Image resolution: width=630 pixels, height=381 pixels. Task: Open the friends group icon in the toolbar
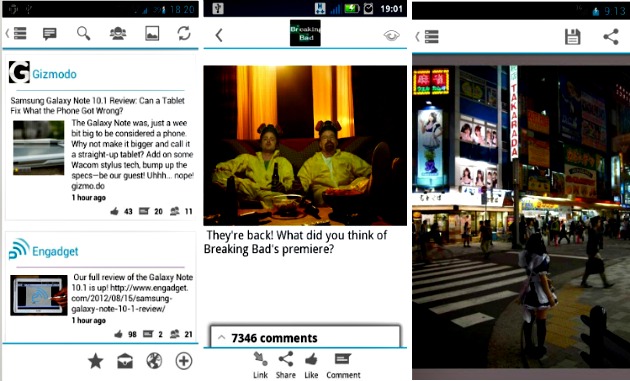point(118,34)
